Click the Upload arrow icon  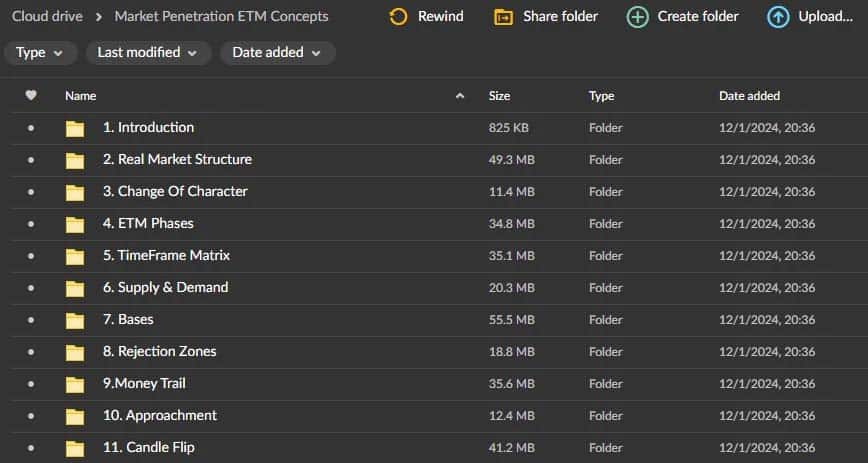tap(778, 16)
